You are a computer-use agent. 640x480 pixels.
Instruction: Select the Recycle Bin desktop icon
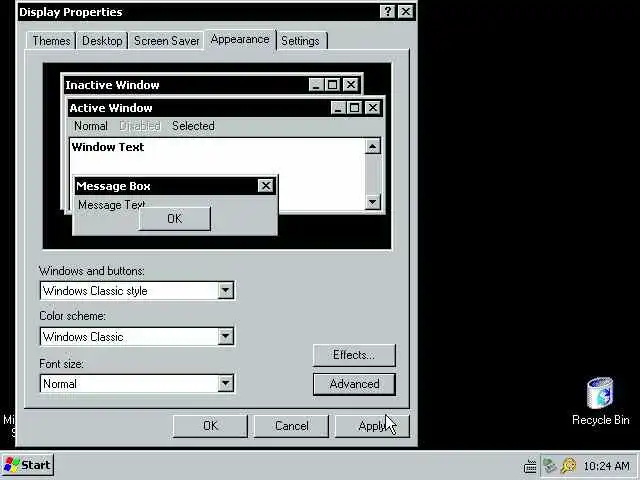pos(600,401)
